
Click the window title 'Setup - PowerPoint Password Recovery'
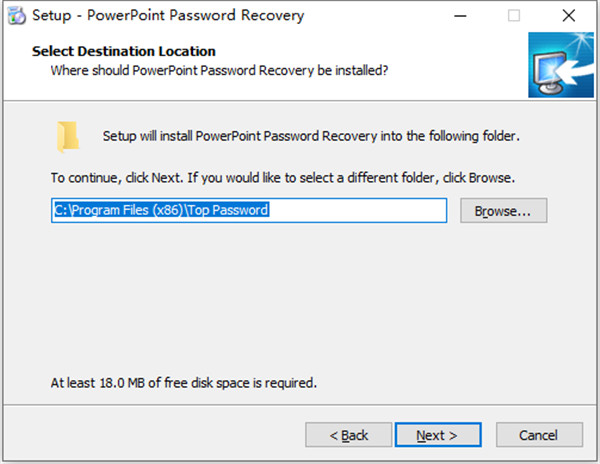170,16
